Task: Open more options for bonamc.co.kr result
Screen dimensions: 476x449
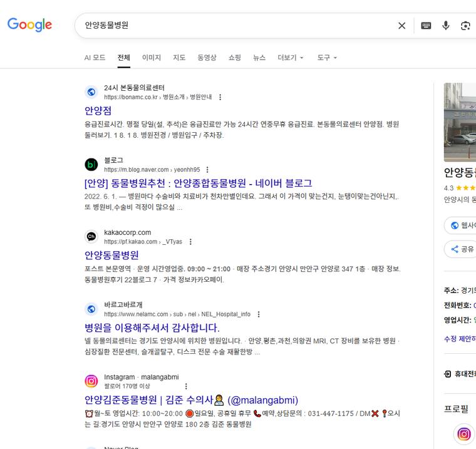Action: [220, 97]
